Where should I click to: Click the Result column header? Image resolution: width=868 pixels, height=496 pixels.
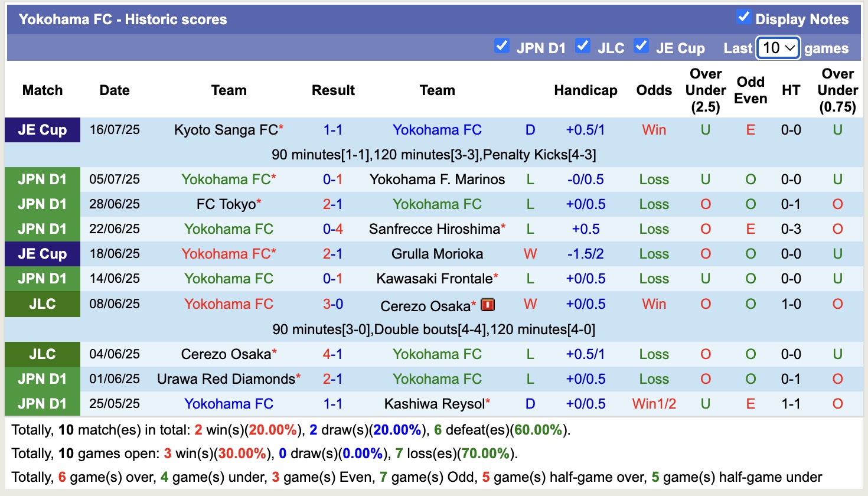pos(333,90)
